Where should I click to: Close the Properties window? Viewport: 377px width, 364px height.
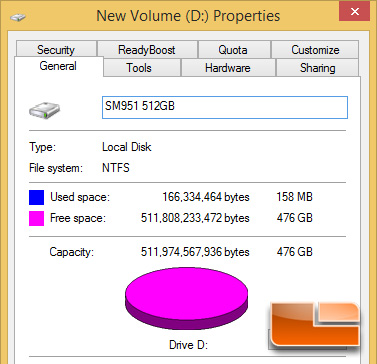354,12
